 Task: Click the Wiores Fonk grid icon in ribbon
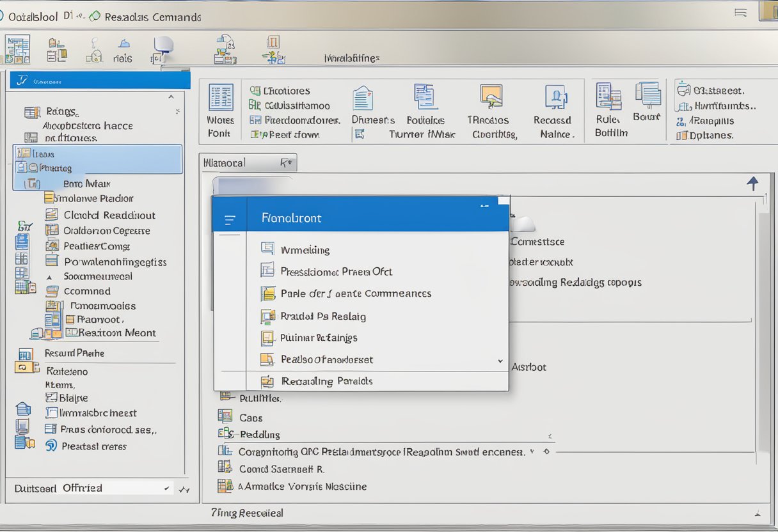pyautogui.click(x=221, y=98)
